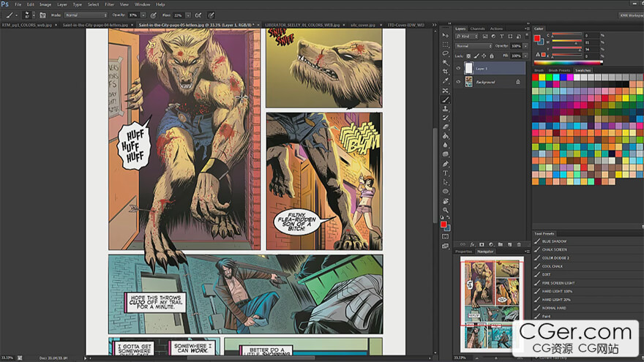This screenshot has width=644, height=362.
Task: Toggle lock image pixels brush icon
Action: point(476,56)
